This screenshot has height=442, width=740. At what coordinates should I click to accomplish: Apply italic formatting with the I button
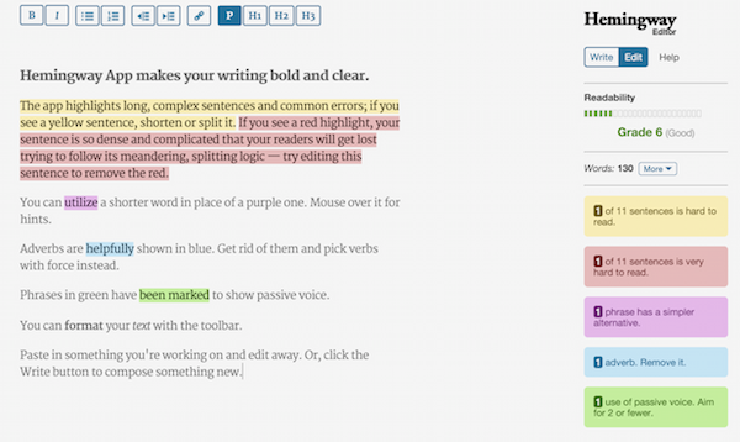pos(57,16)
